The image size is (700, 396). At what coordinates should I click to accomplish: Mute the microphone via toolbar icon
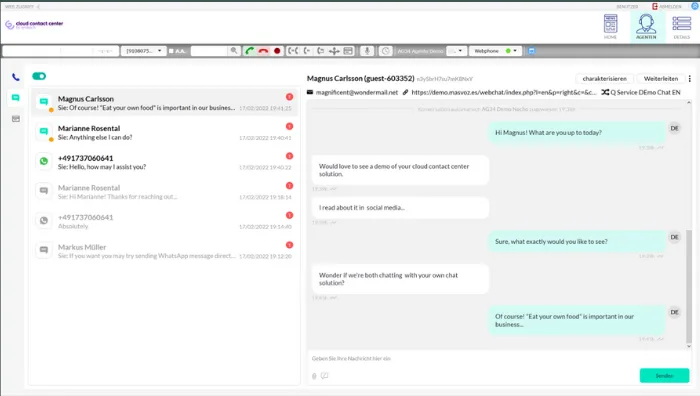click(367, 51)
